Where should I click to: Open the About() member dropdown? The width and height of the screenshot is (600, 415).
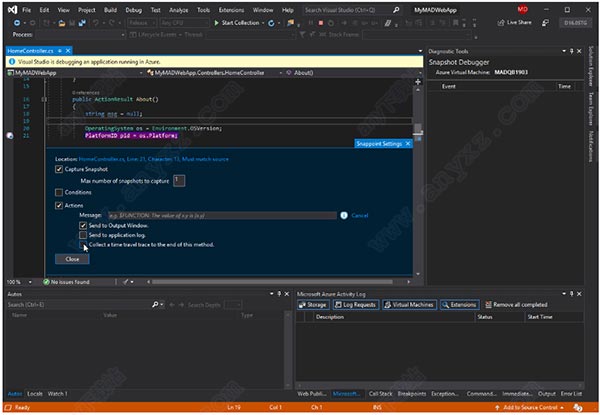(x=352, y=73)
